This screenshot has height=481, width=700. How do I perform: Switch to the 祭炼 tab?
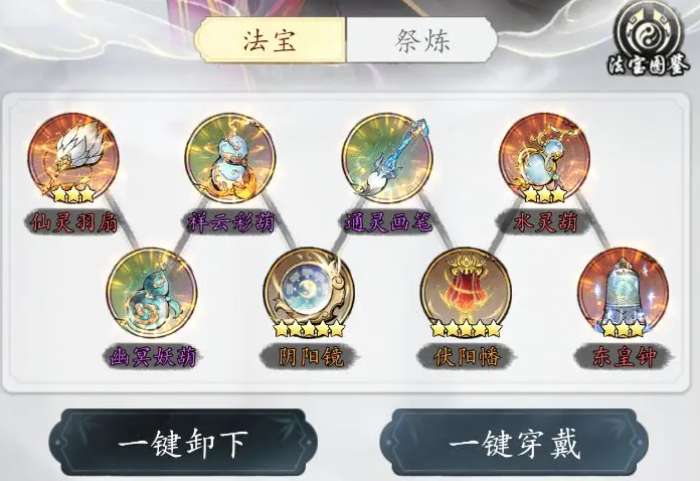[422, 41]
